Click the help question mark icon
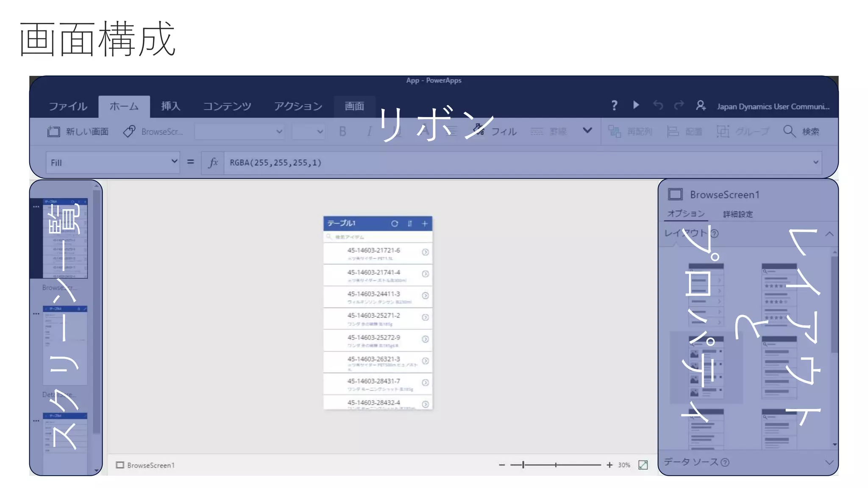 pyautogui.click(x=614, y=105)
